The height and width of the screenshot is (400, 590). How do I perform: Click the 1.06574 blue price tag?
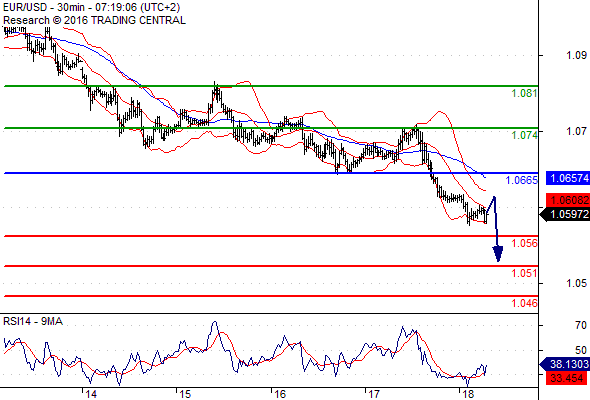click(x=568, y=178)
